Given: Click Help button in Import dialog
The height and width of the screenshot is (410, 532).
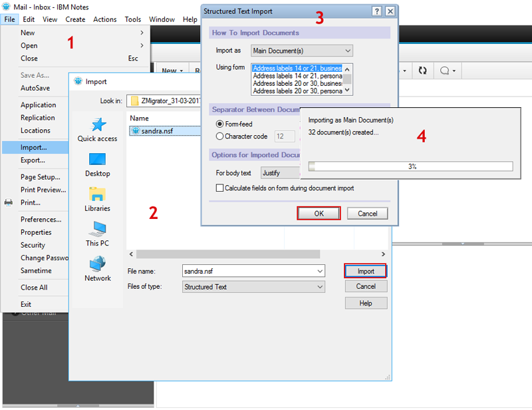Looking at the screenshot, I should [x=366, y=303].
